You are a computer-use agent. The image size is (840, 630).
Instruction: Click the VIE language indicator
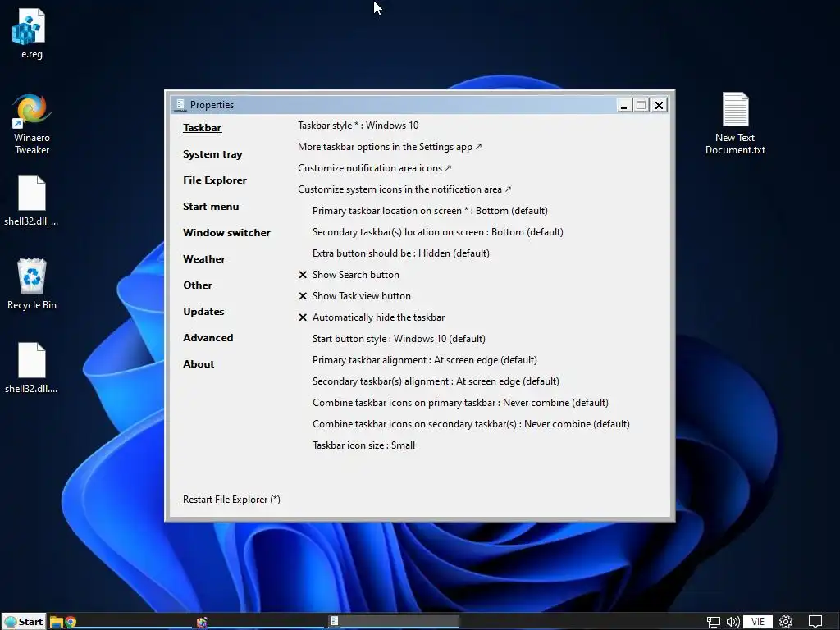[757, 622]
